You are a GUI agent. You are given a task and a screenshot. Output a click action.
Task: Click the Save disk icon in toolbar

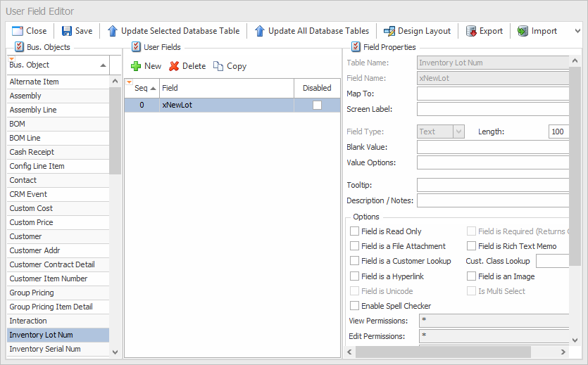[x=67, y=31]
